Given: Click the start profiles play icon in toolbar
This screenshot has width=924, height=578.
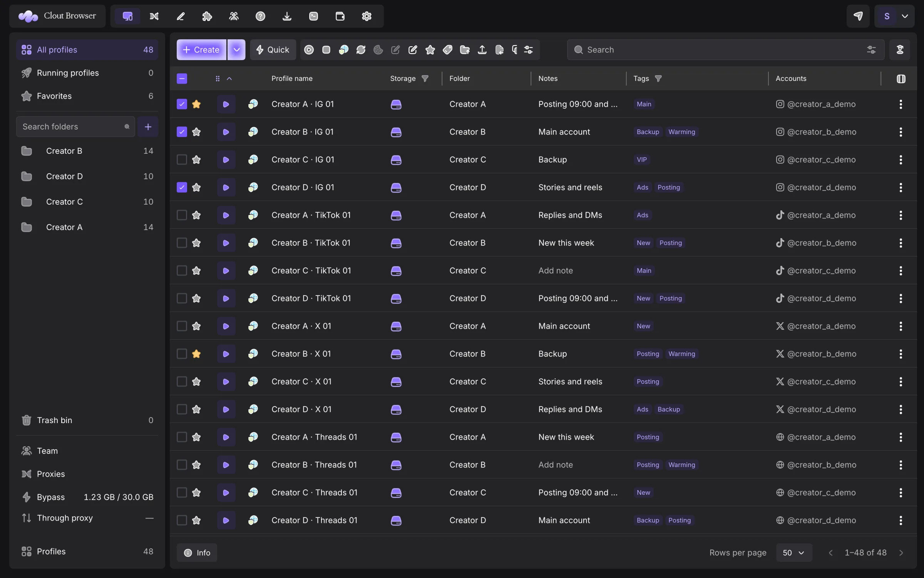Looking at the screenshot, I should point(309,50).
